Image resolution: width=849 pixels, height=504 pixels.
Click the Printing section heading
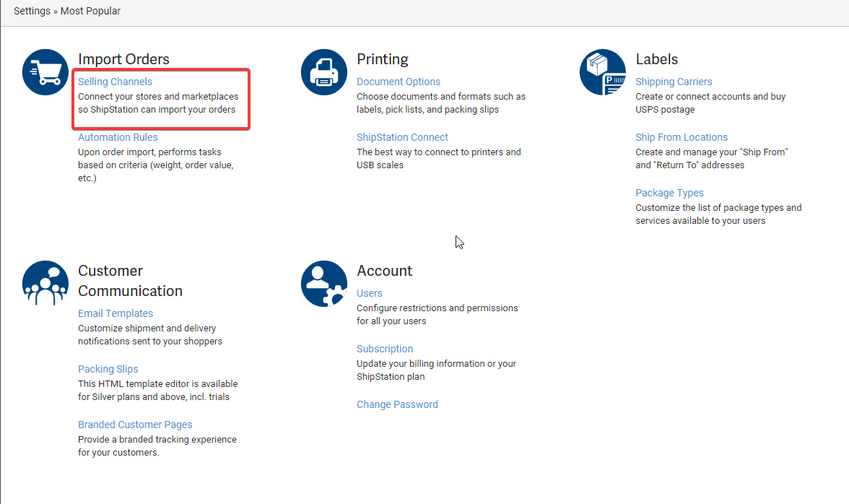(x=383, y=59)
